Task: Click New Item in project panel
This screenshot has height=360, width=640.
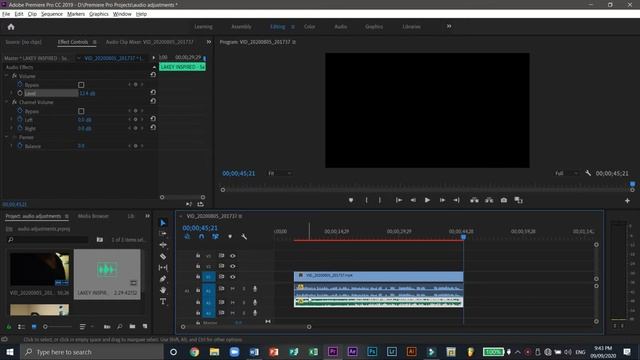Action: pos(145,327)
